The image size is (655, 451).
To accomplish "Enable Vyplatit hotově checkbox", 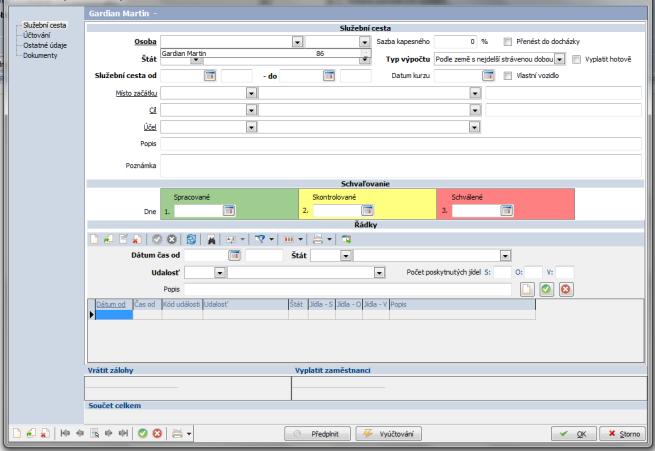I will click(576, 59).
